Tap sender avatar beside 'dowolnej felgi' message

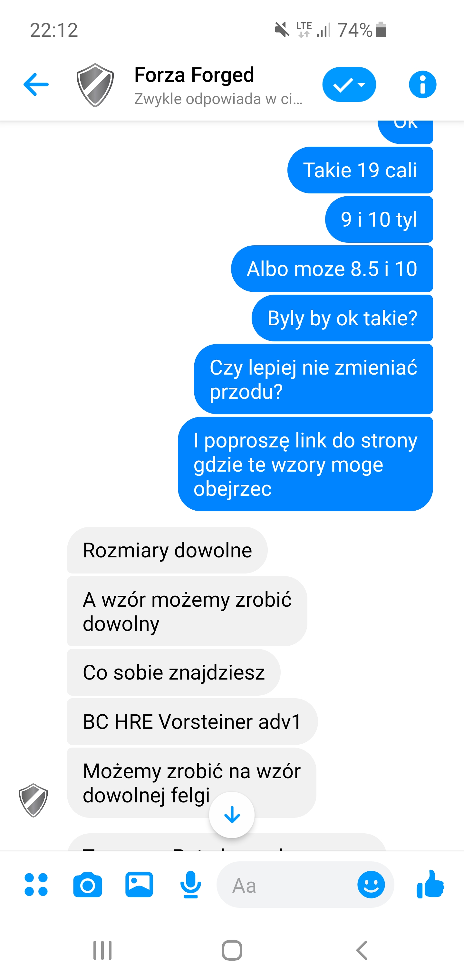tap(34, 800)
